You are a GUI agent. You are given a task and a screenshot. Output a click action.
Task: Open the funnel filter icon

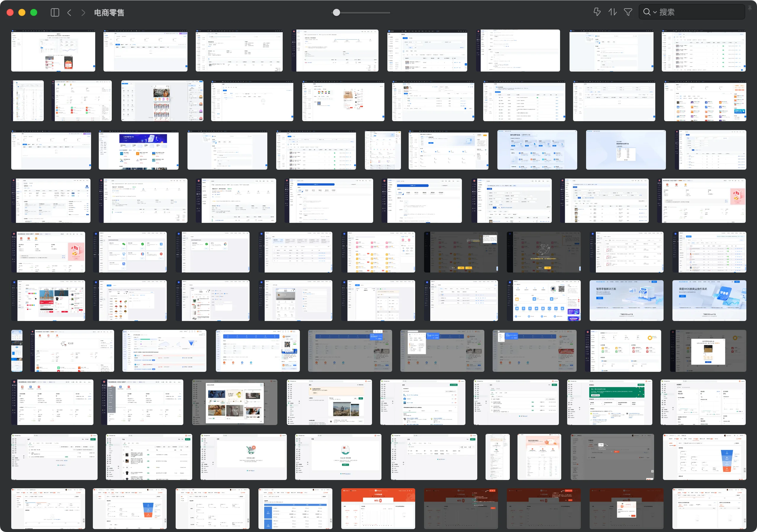point(628,12)
